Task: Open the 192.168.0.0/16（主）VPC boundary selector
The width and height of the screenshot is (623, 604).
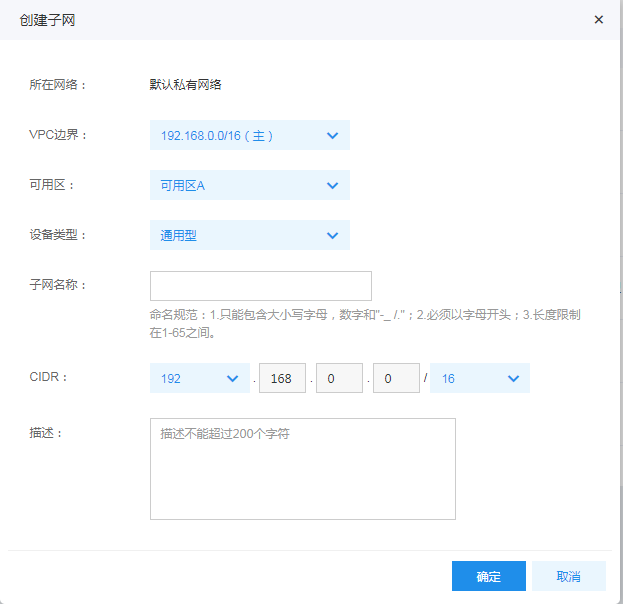Action: (x=250, y=135)
